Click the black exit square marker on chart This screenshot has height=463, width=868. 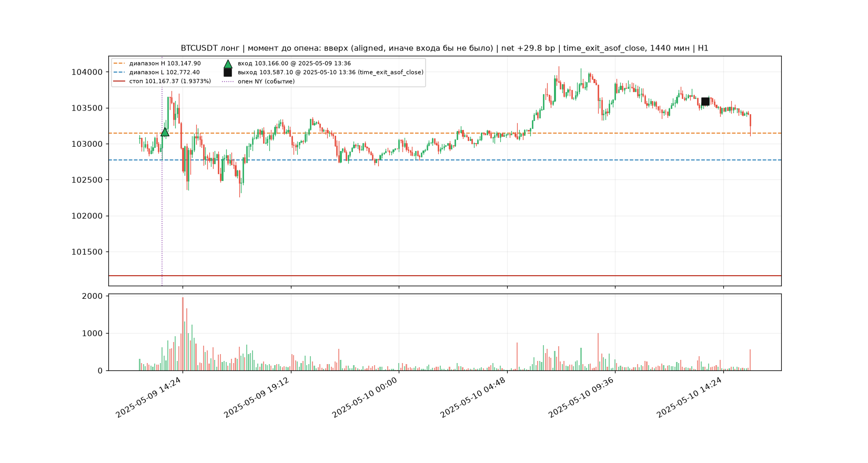click(705, 102)
